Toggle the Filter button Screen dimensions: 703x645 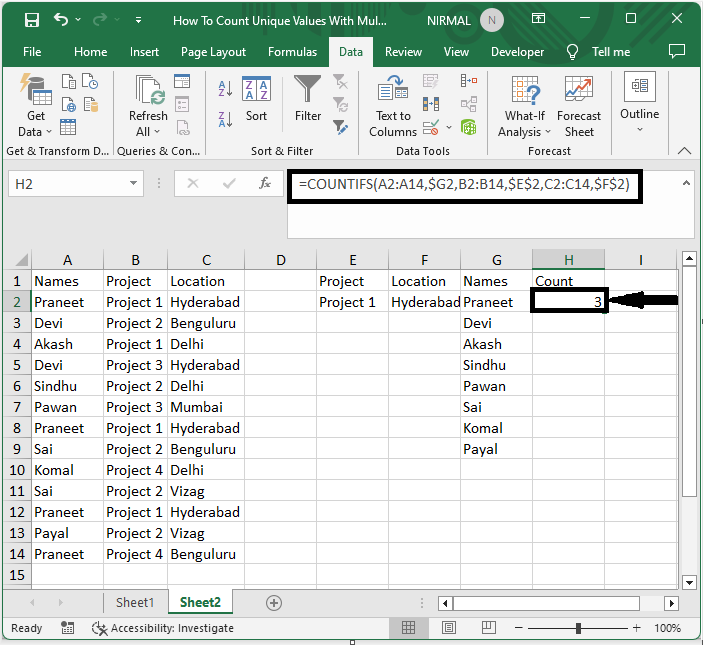308,100
